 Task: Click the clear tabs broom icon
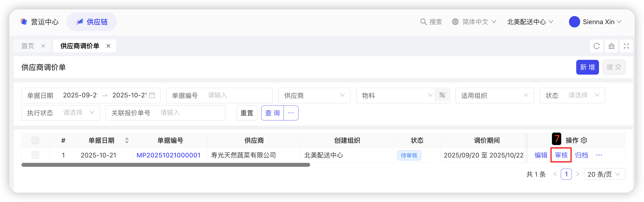point(611,46)
